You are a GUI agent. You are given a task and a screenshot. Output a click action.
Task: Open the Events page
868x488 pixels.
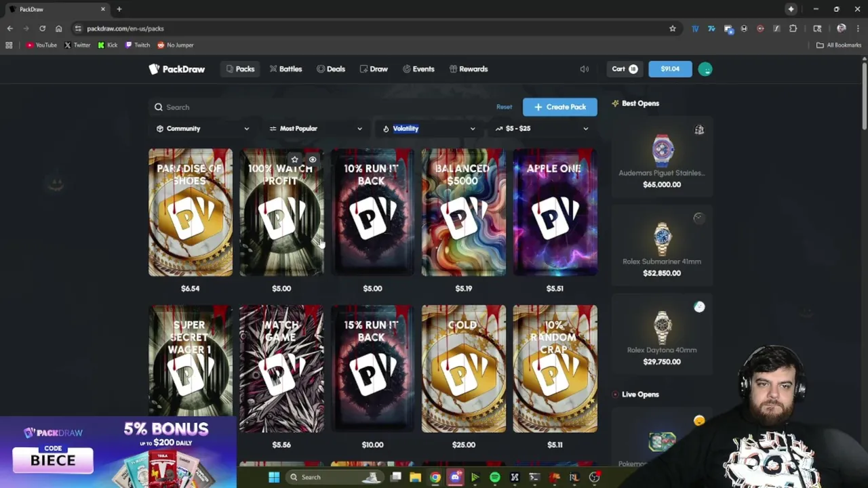point(418,68)
